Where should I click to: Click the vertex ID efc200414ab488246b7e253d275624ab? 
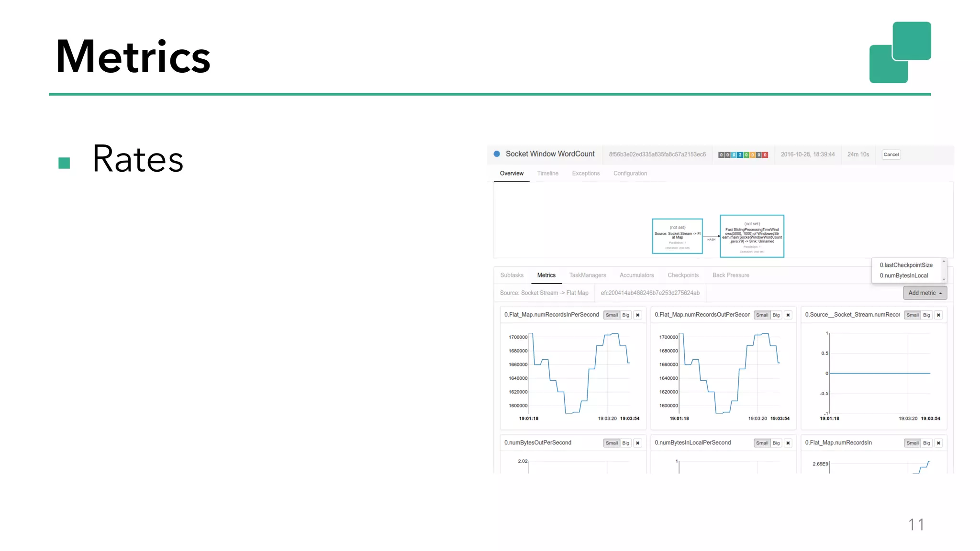(x=650, y=293)
